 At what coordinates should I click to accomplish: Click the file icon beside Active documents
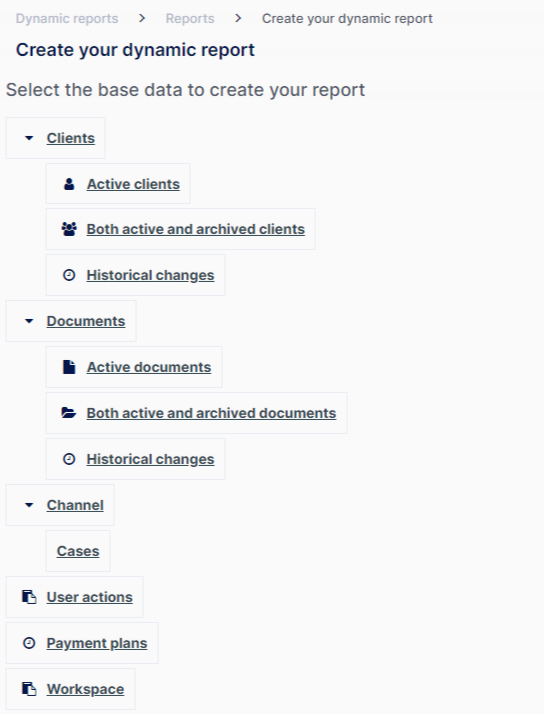(69, 367)
